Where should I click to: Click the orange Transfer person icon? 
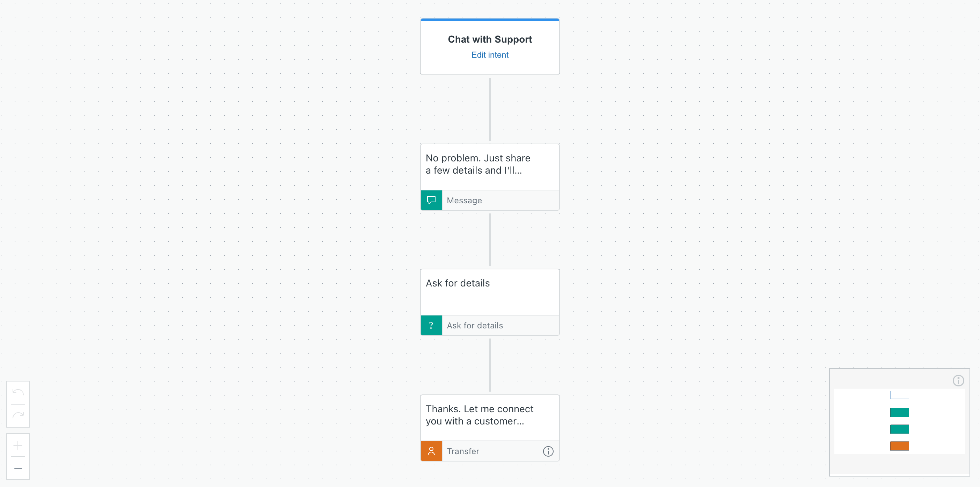(431, 451)
